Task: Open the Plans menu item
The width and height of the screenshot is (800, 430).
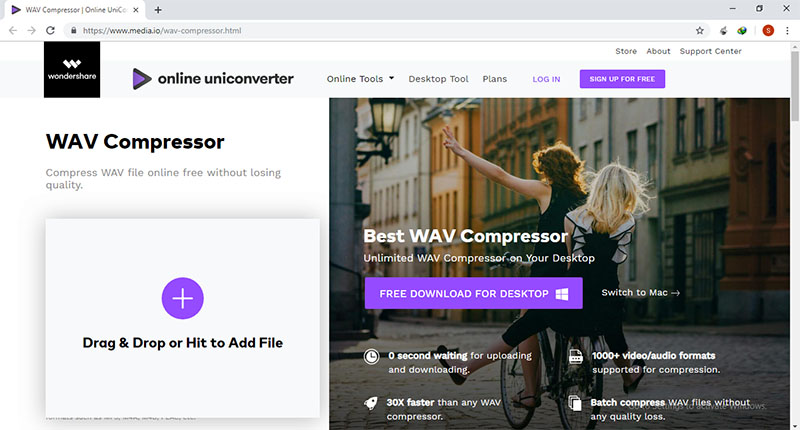Action: [x=494, y=79]
